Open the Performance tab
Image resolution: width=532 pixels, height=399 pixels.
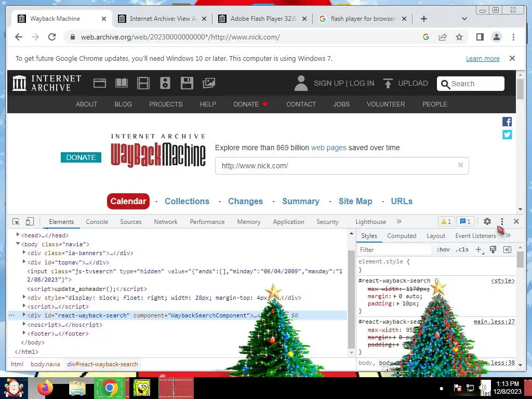[207, 221]
